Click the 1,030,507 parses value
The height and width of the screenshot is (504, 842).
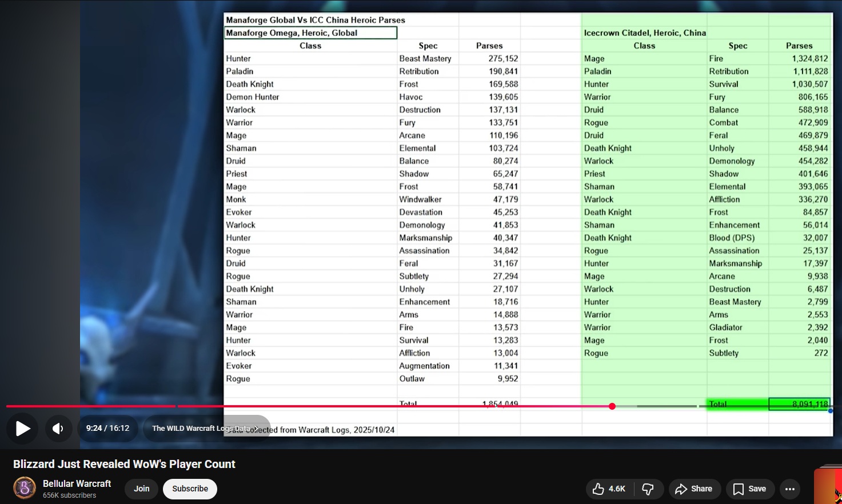(810, 84)
